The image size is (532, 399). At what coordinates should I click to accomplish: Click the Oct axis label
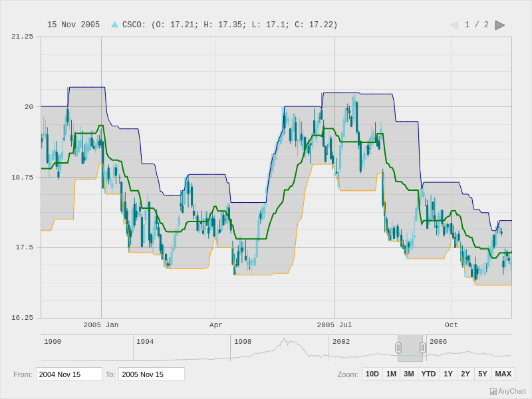(452, 325)
